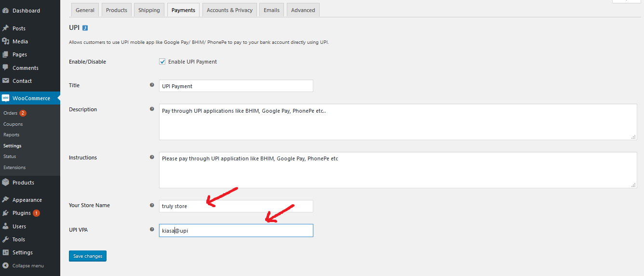Open Reports under WooCommerce menu

[12, 135]
